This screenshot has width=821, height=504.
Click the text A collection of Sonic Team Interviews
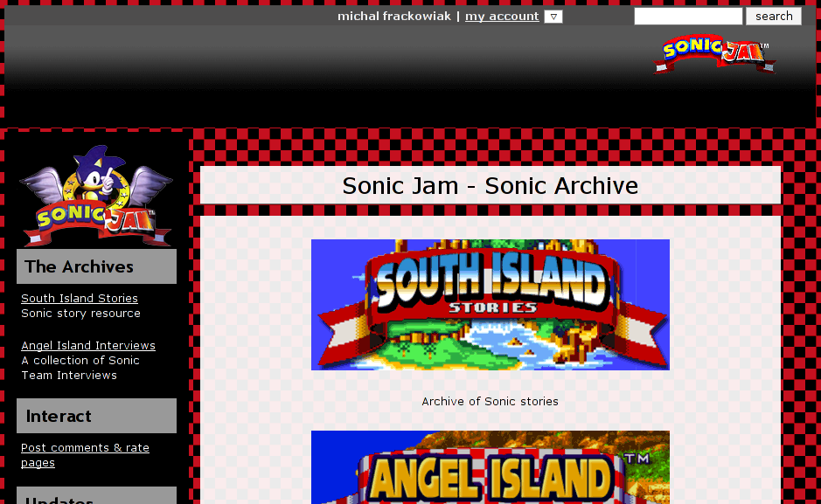80,368
